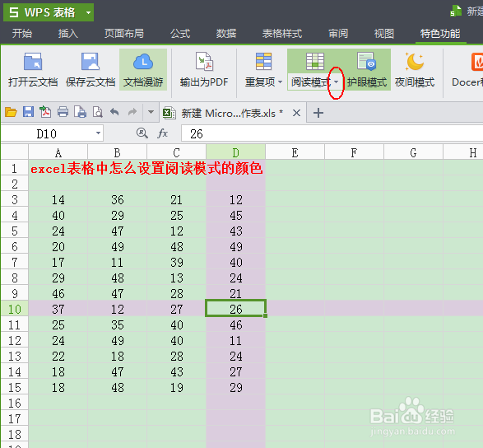Click the 保存云文档 icon

coord(91,62)
